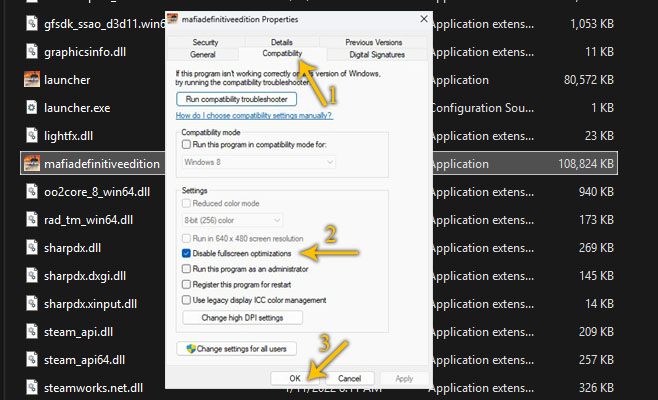
Task: Open How do I choose compatibility settings manually link
Action: coord(254,115)
